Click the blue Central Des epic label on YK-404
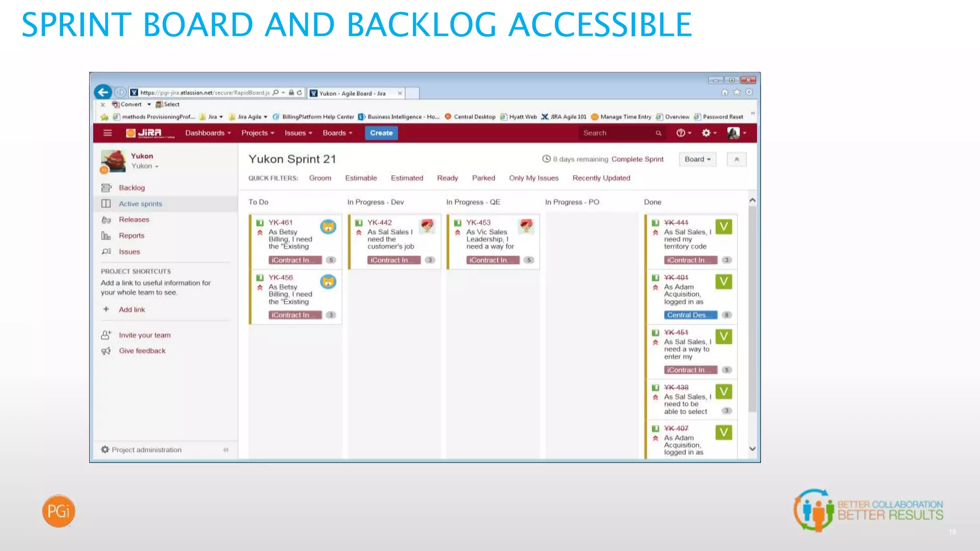This screenshot has height=551, width=980. point(690,315)
